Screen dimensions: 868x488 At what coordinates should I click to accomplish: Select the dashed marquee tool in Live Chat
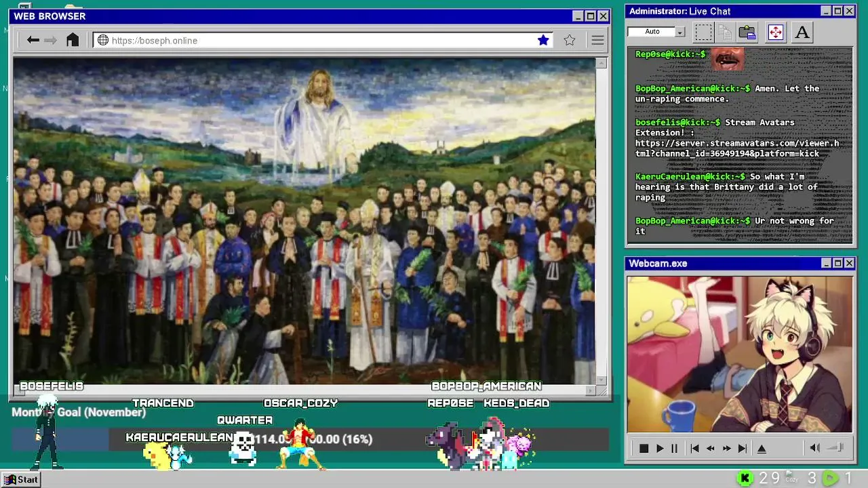pyautogui.click(x=703, y=32)
